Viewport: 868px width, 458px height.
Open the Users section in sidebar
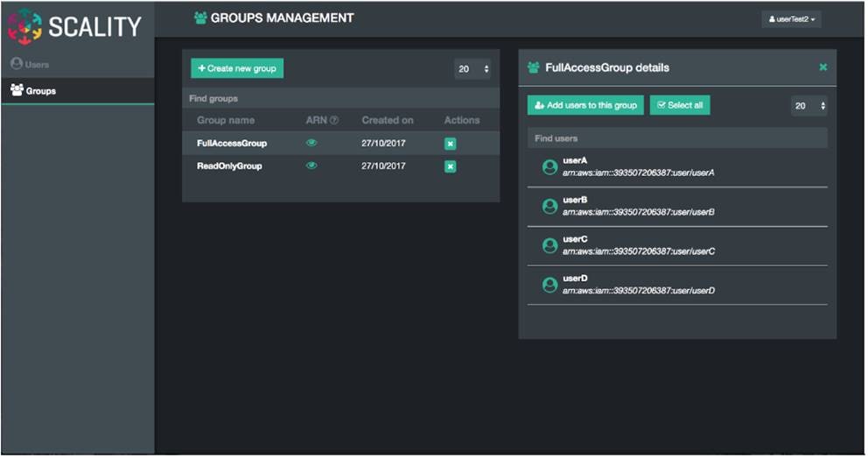click(30, 64)
